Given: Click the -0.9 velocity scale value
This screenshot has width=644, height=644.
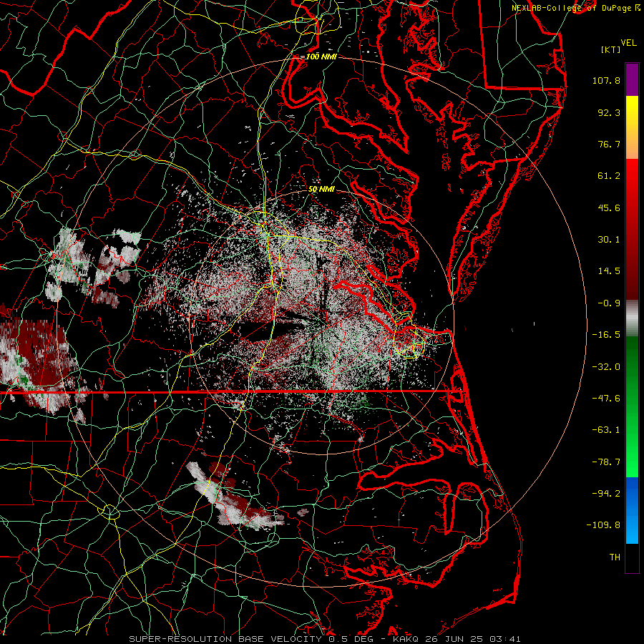Looking at the screenshot, I should click(x=609, y=303).
